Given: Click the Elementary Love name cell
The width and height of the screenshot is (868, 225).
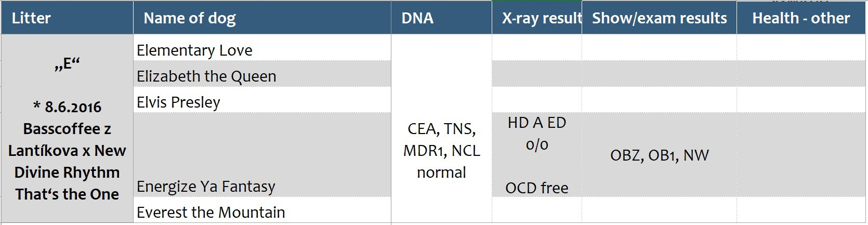Looking at the screenshot, I should (262, 50).
